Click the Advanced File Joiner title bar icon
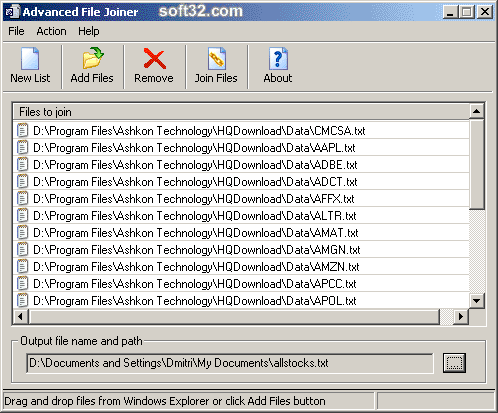The image size is (498, 413). pyautogui.click(x=13, y=12)
